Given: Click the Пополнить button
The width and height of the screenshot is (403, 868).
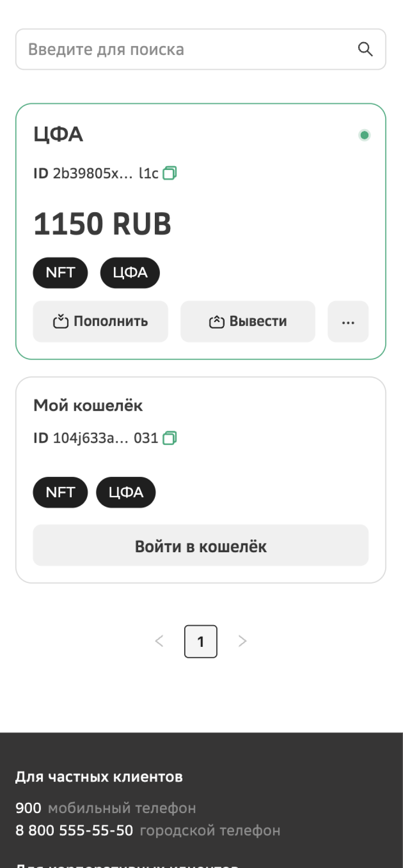Looking at the screenshot, I should (x=101, y=322).
